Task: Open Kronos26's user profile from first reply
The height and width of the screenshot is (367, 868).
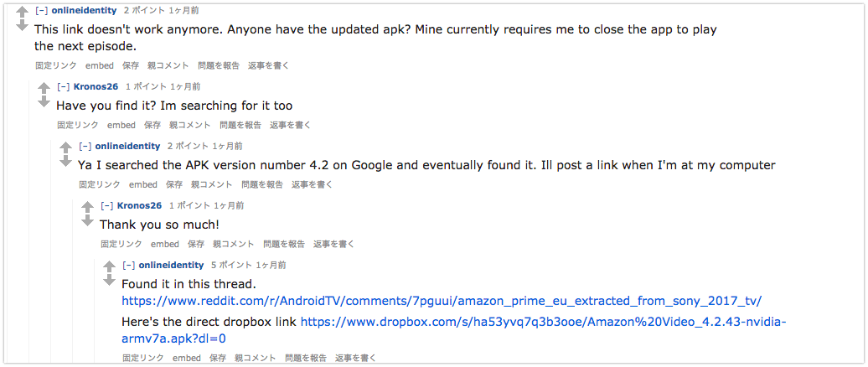Action: coord(96,86)
